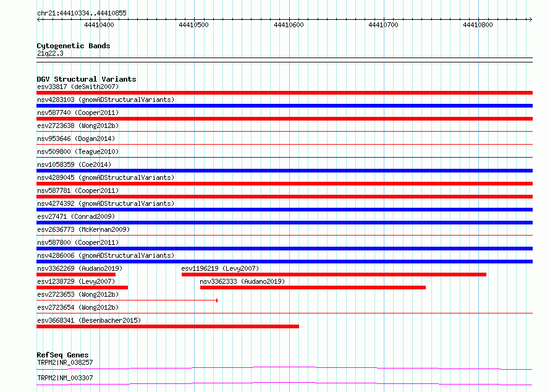This screenshot has width=550, height=392.
Task: Click the red bar of nsv587740
Action: coord(284,119)
